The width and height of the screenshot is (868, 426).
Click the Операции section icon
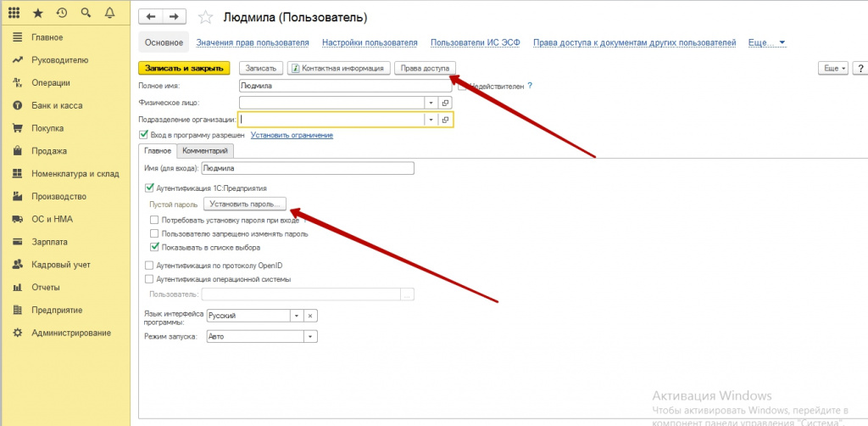tap(18, 82)
